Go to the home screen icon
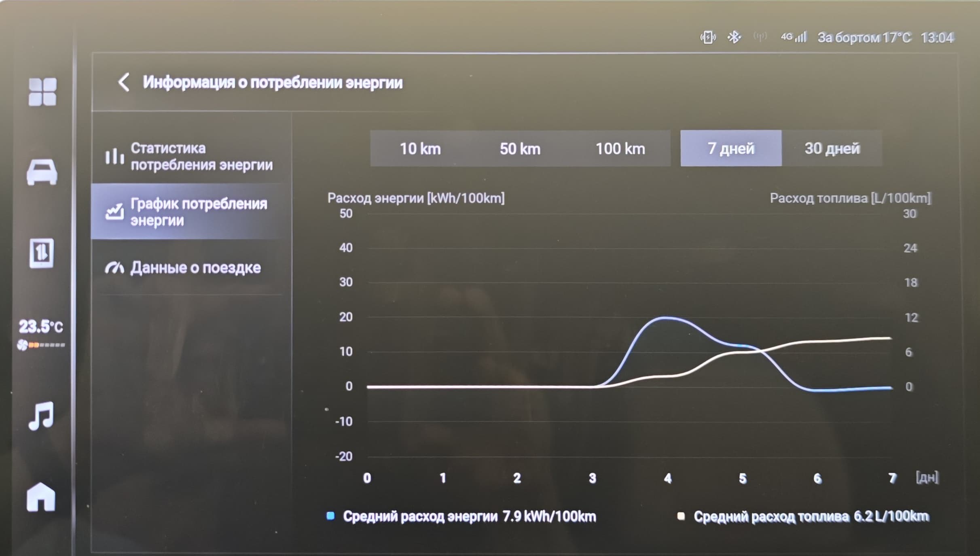The width and height of the screenshot is (980, 556). coord(41,497)
